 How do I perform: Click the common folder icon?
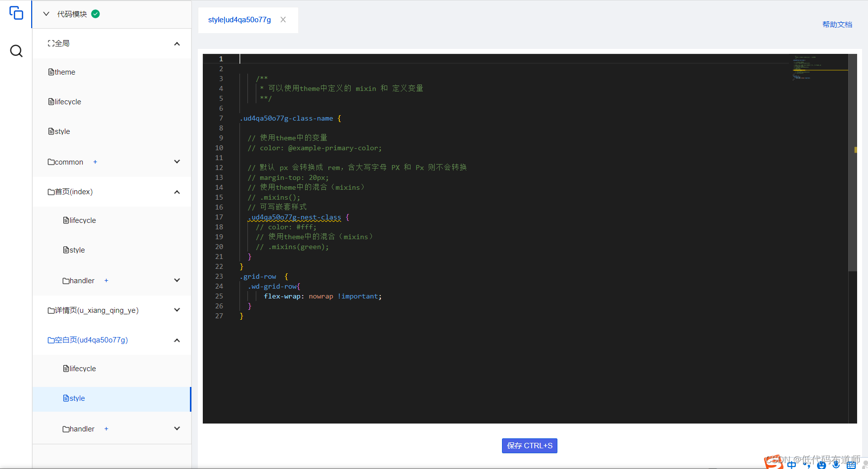51,162
